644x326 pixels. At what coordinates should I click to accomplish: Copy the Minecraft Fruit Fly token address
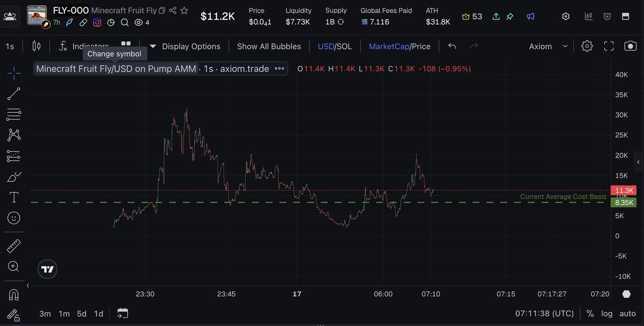(162, 10)
